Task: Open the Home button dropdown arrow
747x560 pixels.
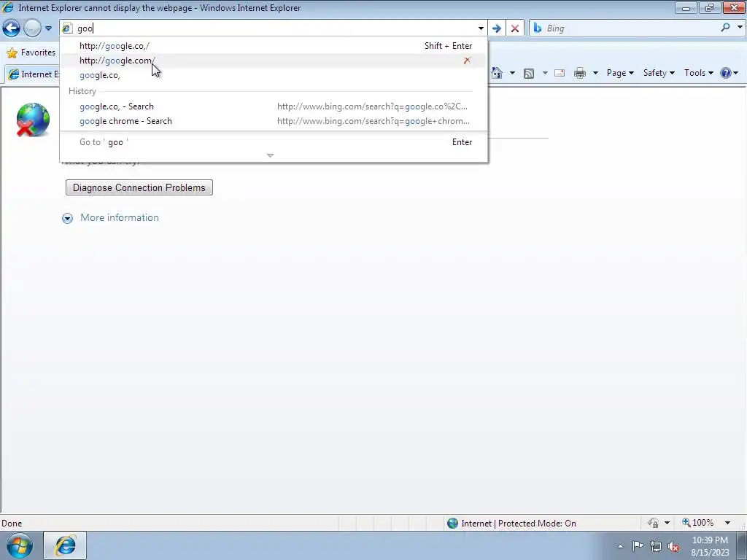Action: (x=512, y=73)
